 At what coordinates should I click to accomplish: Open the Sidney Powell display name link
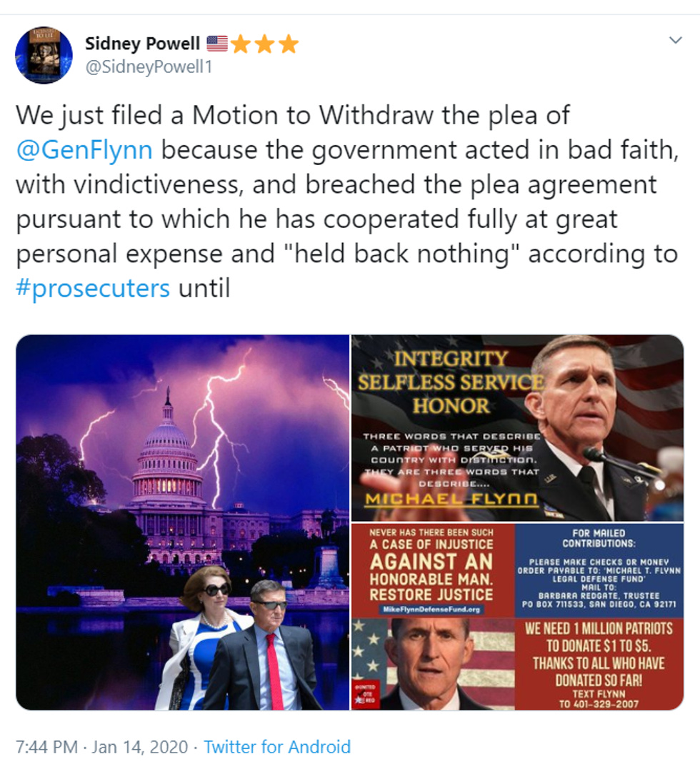click(x=143, y=44)
